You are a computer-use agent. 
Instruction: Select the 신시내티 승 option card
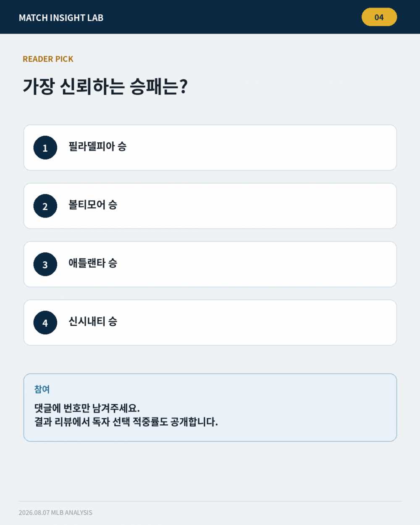click(x=210, y=323)
